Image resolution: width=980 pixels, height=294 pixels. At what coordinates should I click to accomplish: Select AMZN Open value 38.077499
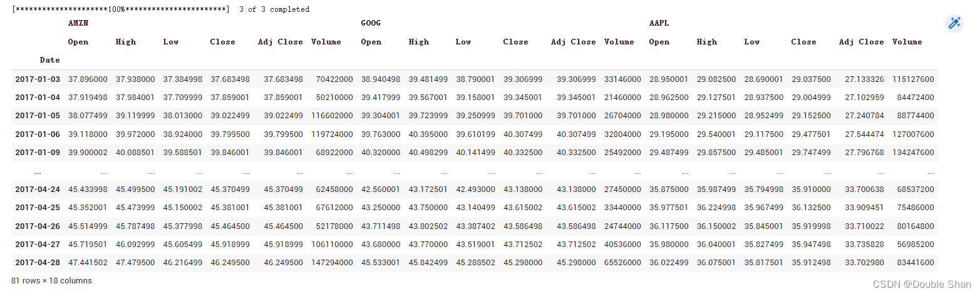(87, 116)
